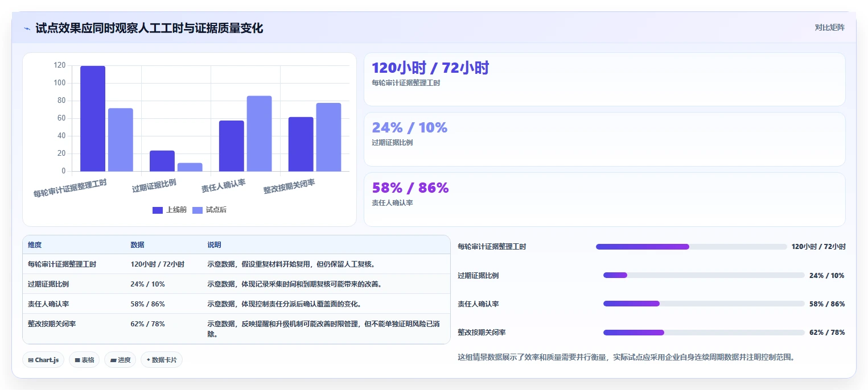Click table cell 责任人确认率 in 维度 column
This screenshot has width=868, height=390.
[x=48, y=304]
